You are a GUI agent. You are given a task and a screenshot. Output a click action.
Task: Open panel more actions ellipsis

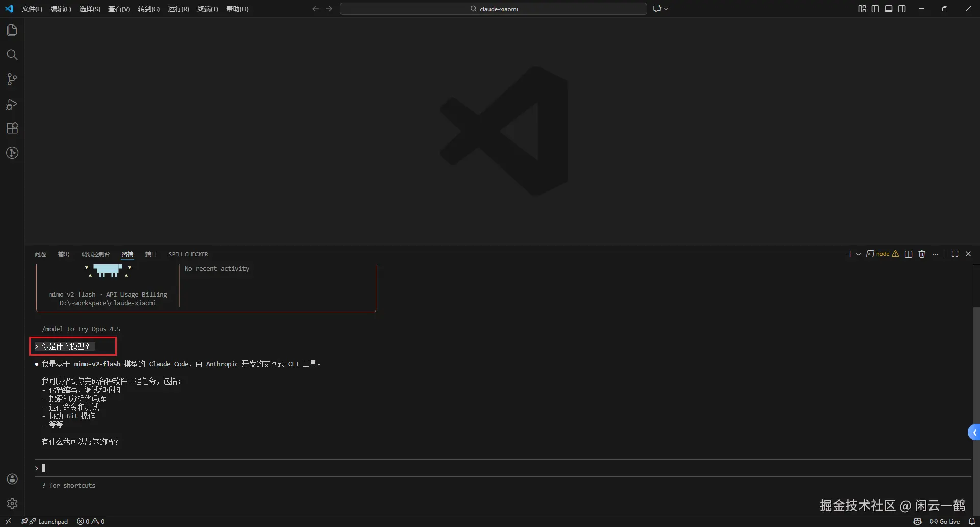point(935,254)
